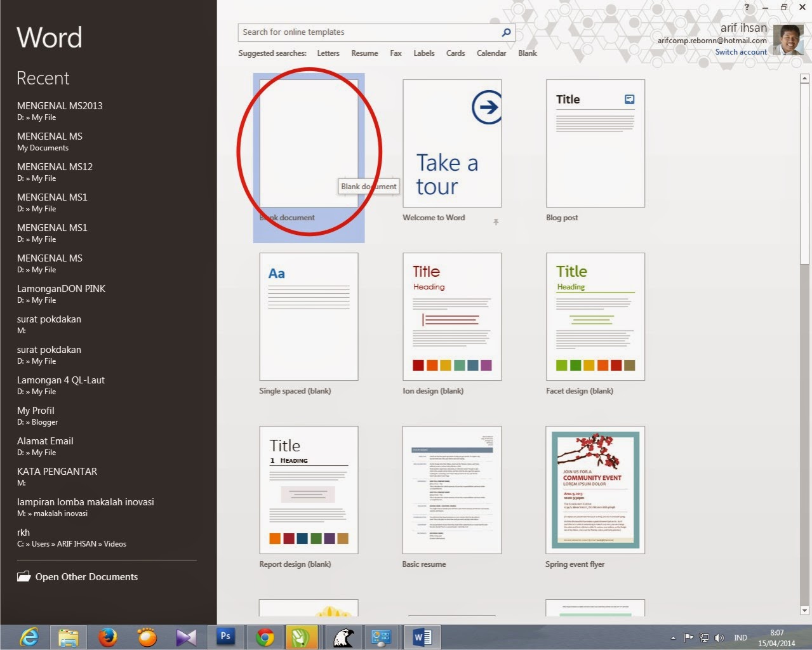
Task: Click the Help question mark icon
Action: pyautogui.click(x=747, y=8)
